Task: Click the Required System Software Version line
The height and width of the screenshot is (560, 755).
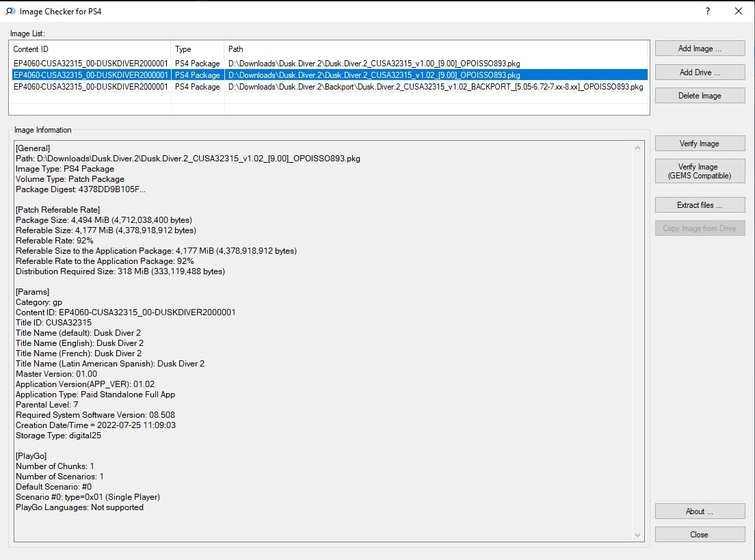Action: coord(95,415)
